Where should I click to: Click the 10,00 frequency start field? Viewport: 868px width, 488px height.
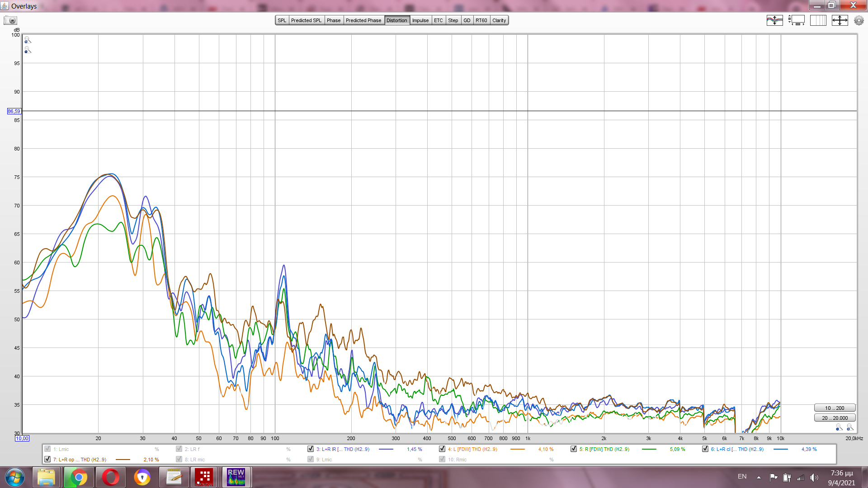22,438
